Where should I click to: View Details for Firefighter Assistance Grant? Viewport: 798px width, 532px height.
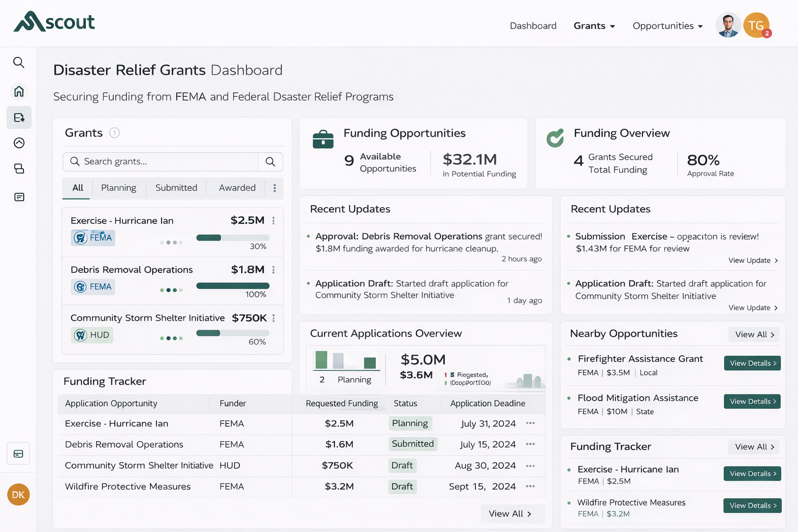click(x=752, y=363)
